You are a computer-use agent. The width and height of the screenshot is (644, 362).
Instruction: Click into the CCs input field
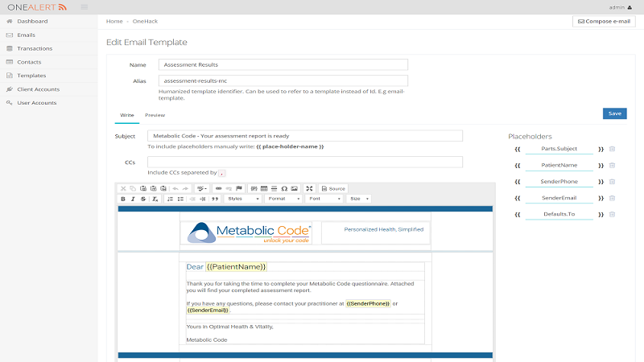304,162
